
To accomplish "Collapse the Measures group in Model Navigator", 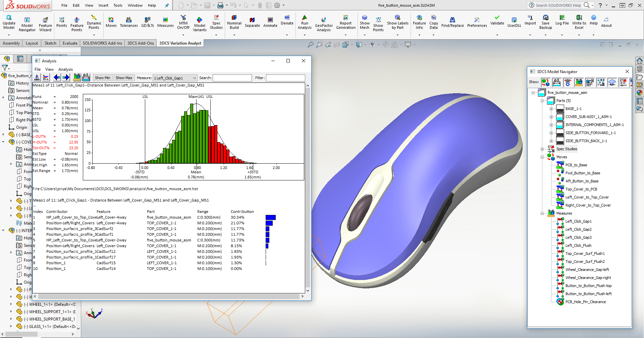I will (542, 213).
